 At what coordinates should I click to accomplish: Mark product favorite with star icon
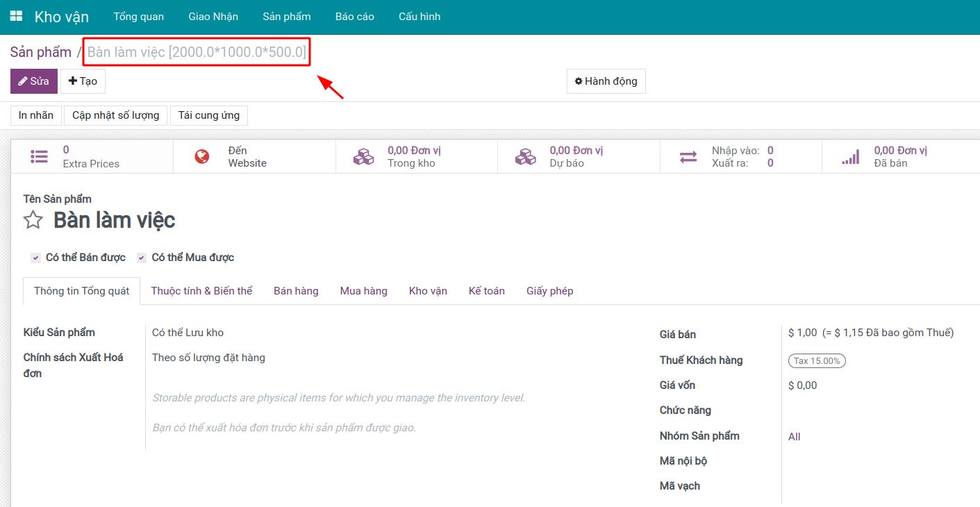[33, 221]
